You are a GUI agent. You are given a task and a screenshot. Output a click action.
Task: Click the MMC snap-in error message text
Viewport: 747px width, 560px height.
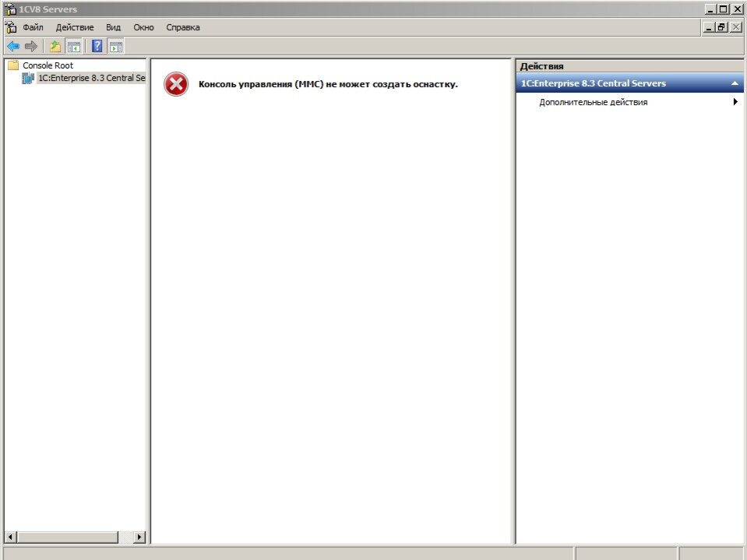click(328, 84)
